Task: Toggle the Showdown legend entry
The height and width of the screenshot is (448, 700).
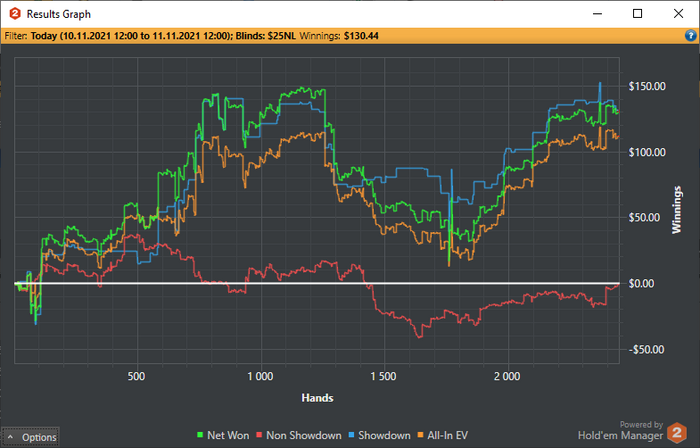Action: [379, 436]
